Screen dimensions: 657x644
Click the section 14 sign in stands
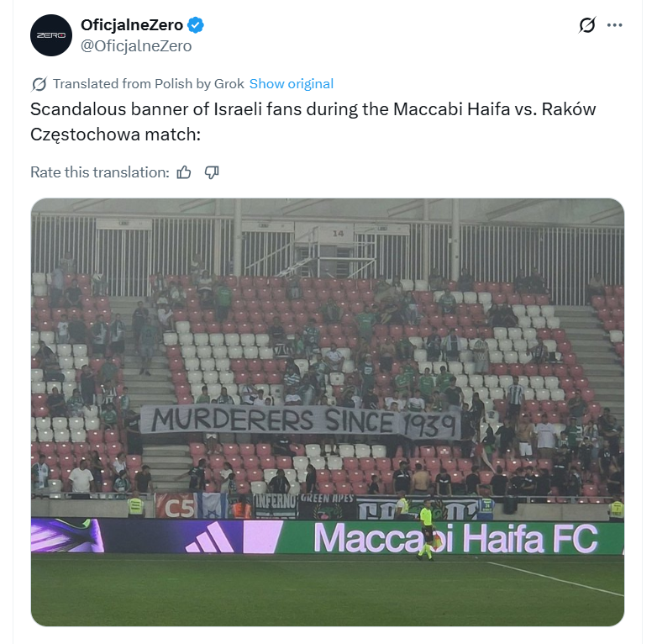pos(338,233)
